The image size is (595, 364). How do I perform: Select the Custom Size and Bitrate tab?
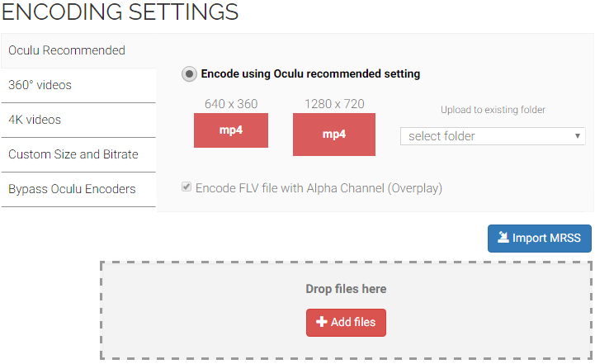click(x=78, y=155)
